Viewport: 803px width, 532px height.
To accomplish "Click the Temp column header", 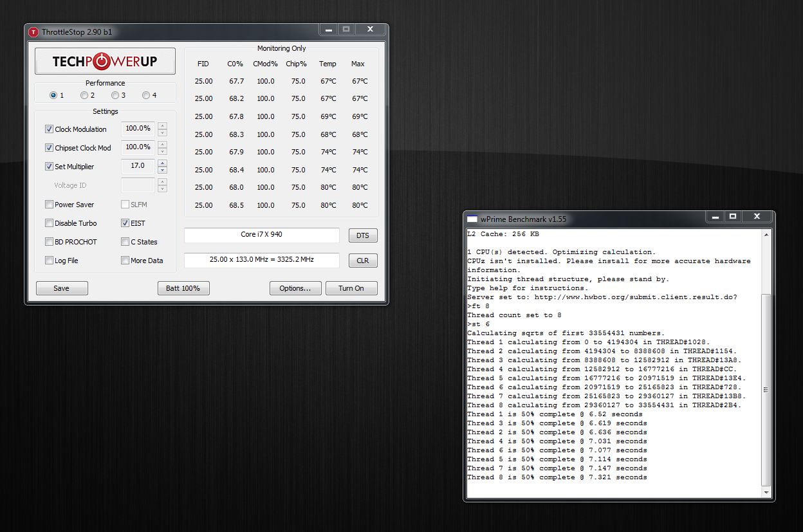I will pos(328,64).
